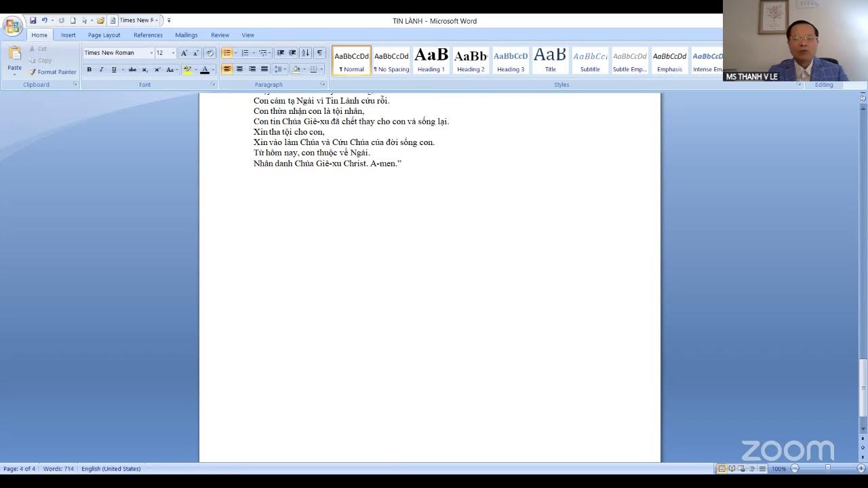Image resolution: width=868 pixels, height=488 pixels.
Task: Switch to Draft view
Action: coord(762,468)
